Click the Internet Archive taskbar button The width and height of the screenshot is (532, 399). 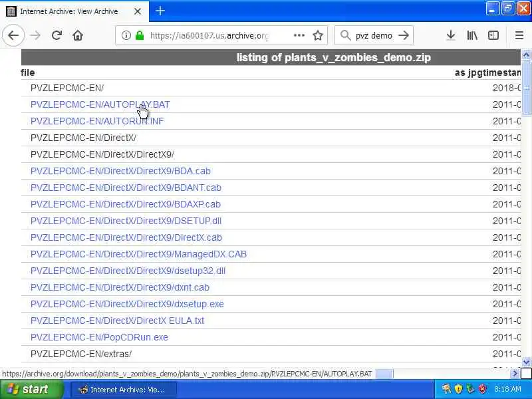click(x=123, y=390)
